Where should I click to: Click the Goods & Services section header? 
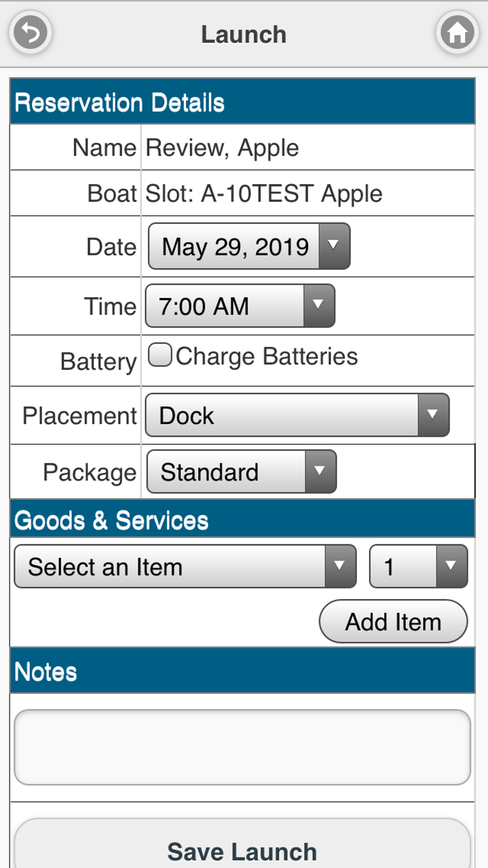point(242,520)
